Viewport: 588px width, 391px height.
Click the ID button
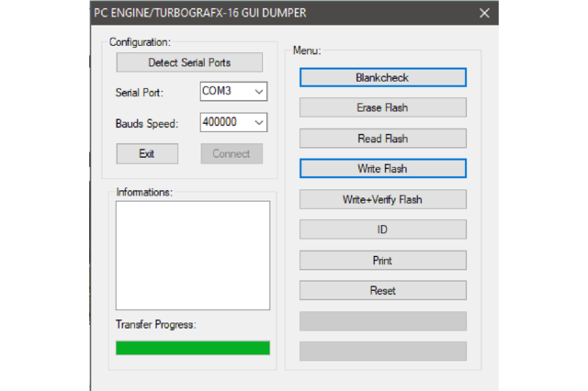pyautogui.click(x=383, y=229)
